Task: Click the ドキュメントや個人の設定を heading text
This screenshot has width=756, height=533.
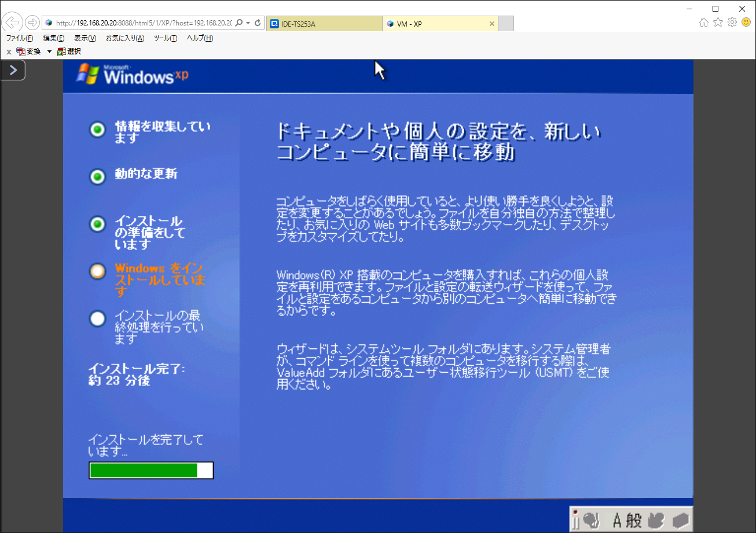Action: [439, 142]
